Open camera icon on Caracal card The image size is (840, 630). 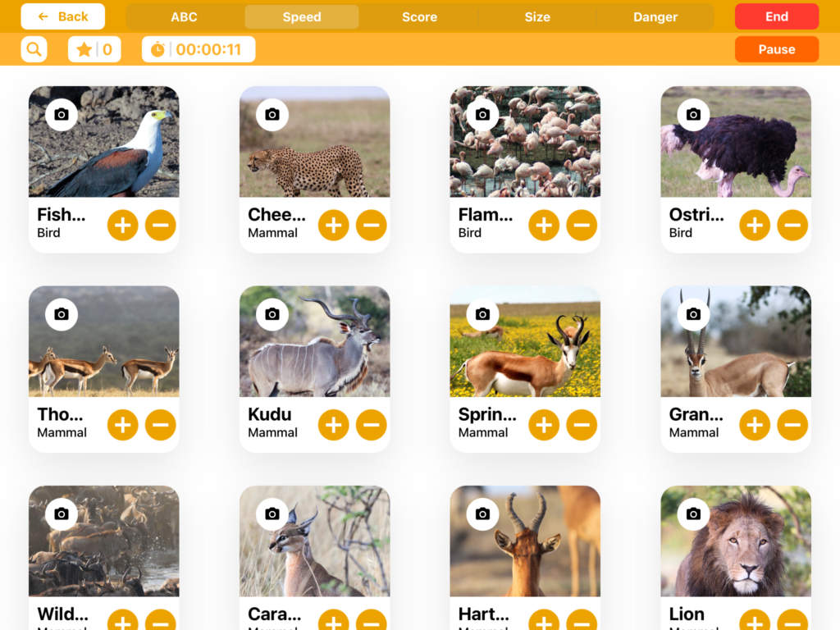click(x=272, y=514)
